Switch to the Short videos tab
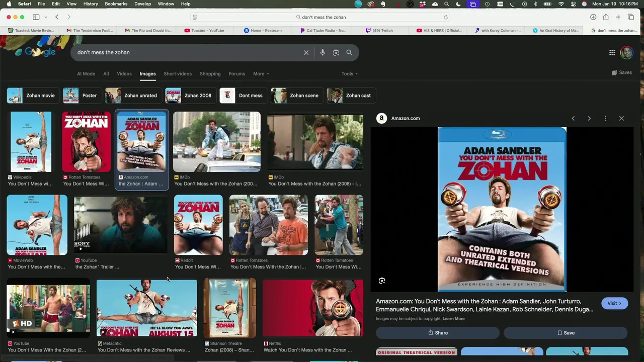 point(178,73)
